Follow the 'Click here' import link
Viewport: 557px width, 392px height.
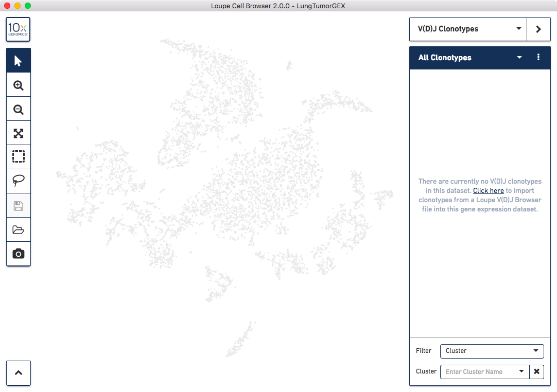click(488, 191)
